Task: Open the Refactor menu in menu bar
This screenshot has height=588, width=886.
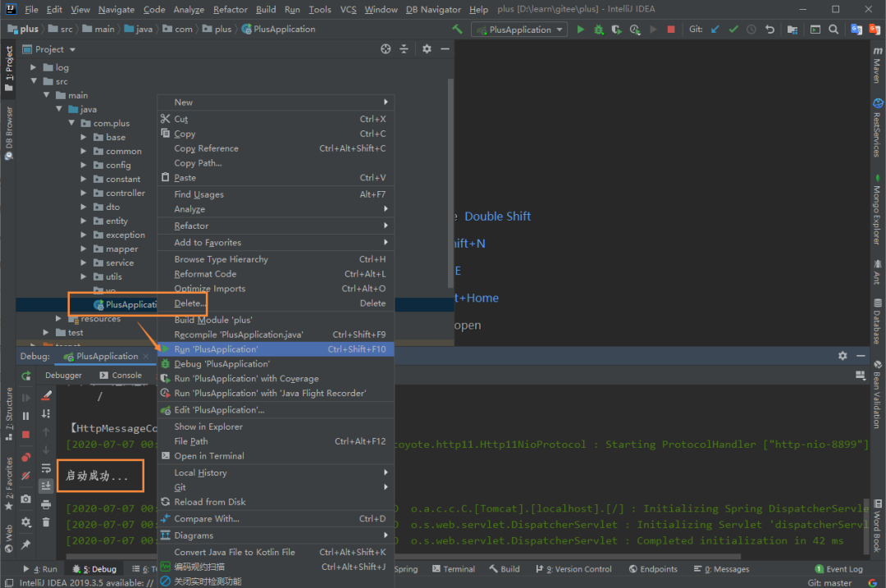Action: pyautogui.click(x=230, y=9)
